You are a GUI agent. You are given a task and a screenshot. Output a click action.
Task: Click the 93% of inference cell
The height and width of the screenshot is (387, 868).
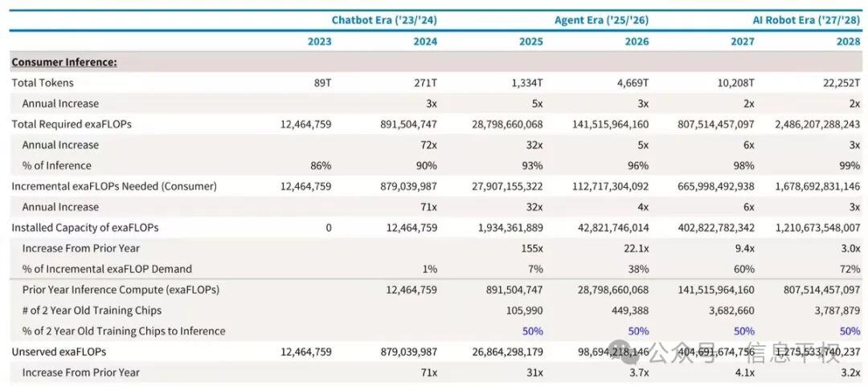coord(533,165)
